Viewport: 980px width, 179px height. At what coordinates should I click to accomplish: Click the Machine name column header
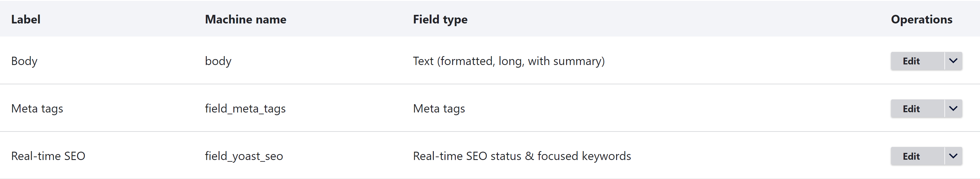tap(246, 19)
